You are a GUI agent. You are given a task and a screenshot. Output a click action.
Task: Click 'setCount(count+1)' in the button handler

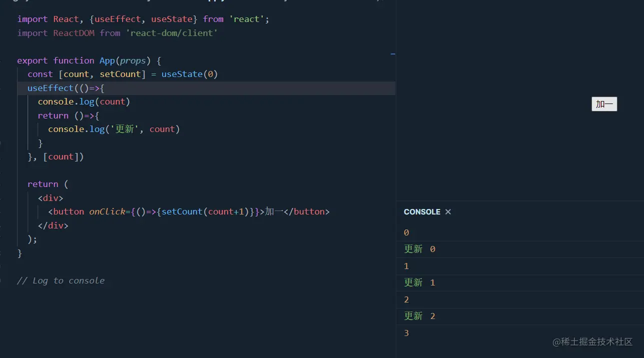(x=205, y=211)
